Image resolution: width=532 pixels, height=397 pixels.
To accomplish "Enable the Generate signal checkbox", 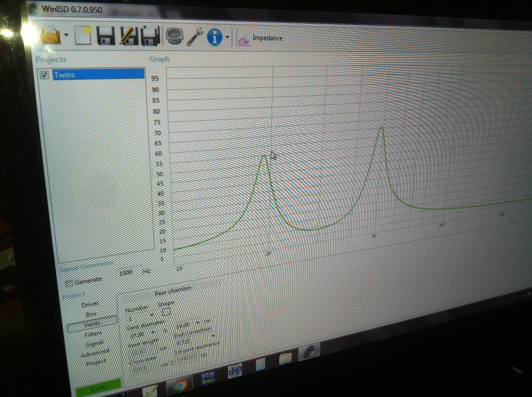I will click(x=69, y=283).
